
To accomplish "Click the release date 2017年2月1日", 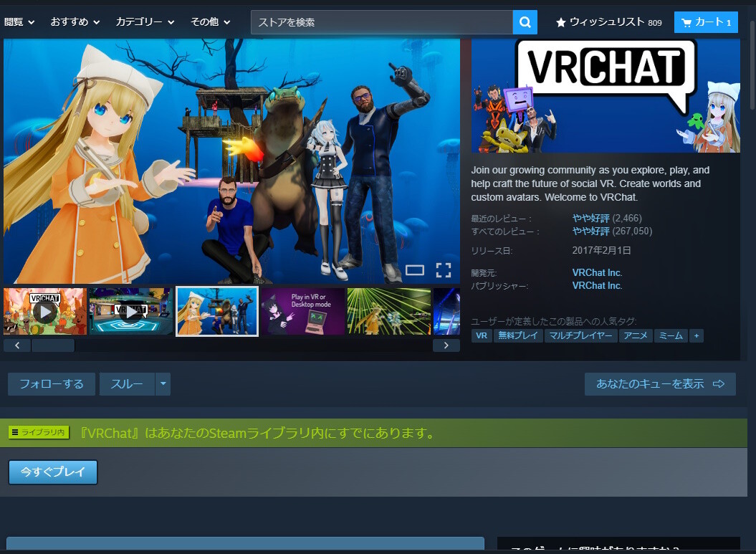I will tap(601, 250).
